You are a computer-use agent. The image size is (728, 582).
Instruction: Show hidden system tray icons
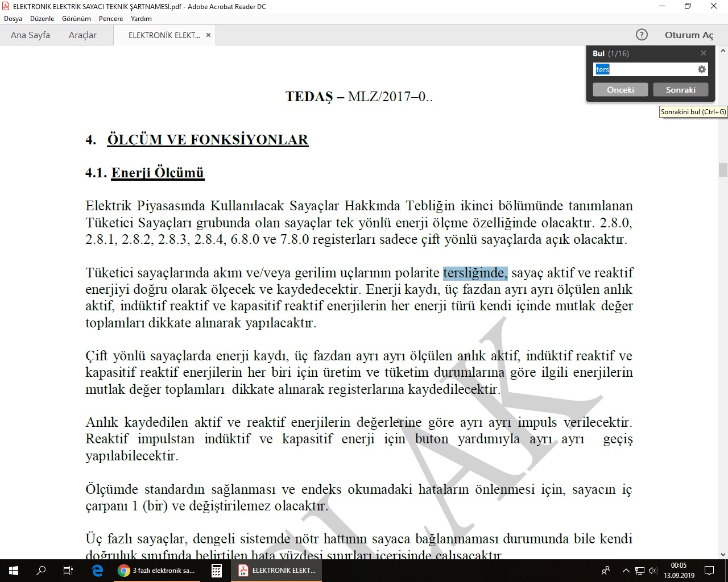pos(626,571)
